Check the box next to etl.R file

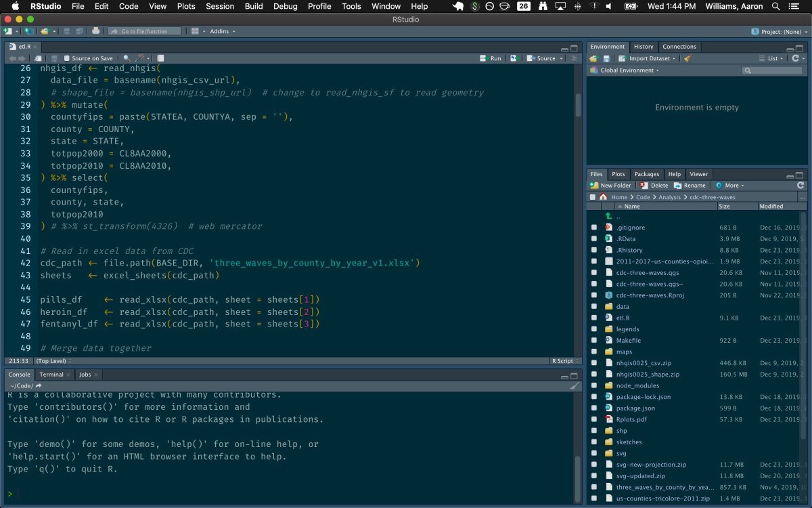[593, 318]
